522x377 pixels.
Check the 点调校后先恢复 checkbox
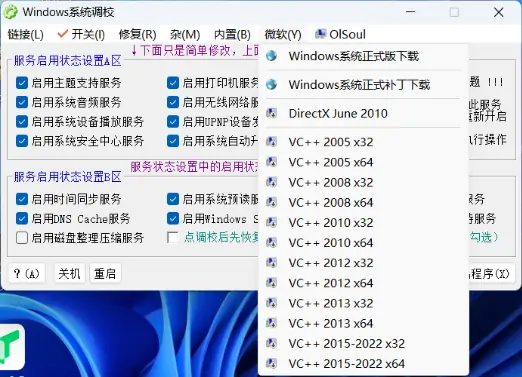pyautogui.click(x=173, y=238)
